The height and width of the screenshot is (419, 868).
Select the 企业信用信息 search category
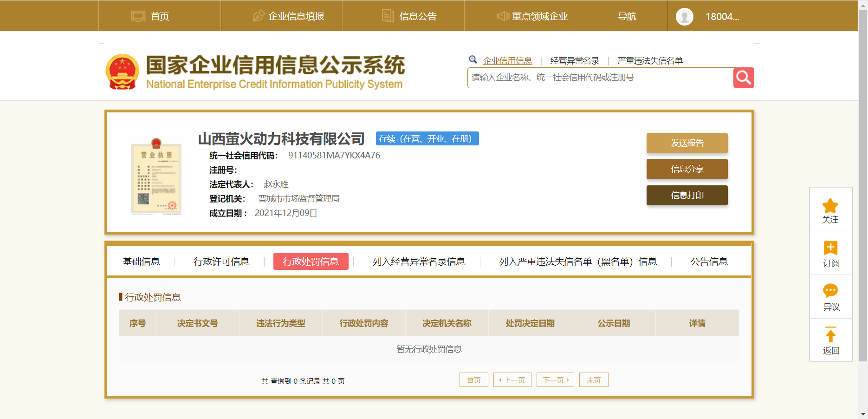coord(507,60)
